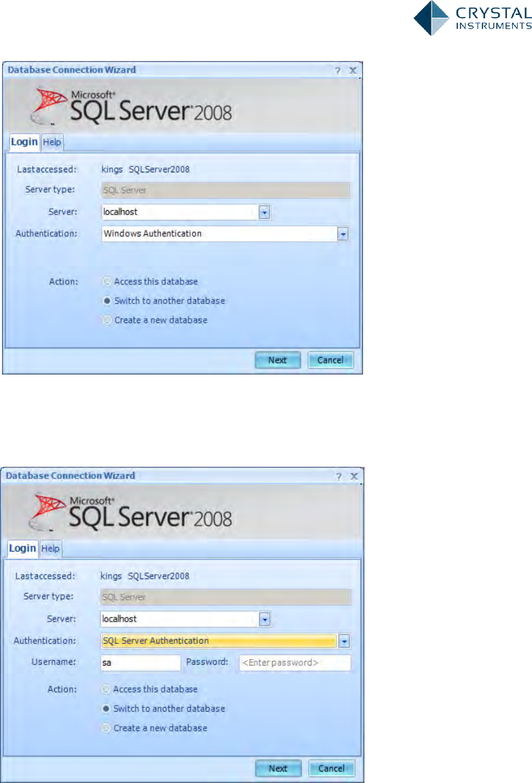The image size is (532, 783).
Task: Expand SQL Server Authentication dropdown arrow in lower wizard
Action: (x=344, y=641)
